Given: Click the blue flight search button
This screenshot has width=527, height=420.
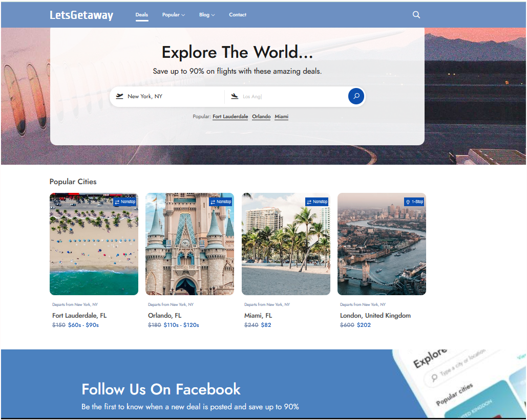Looking at the screenshot, I should [356, 96].
